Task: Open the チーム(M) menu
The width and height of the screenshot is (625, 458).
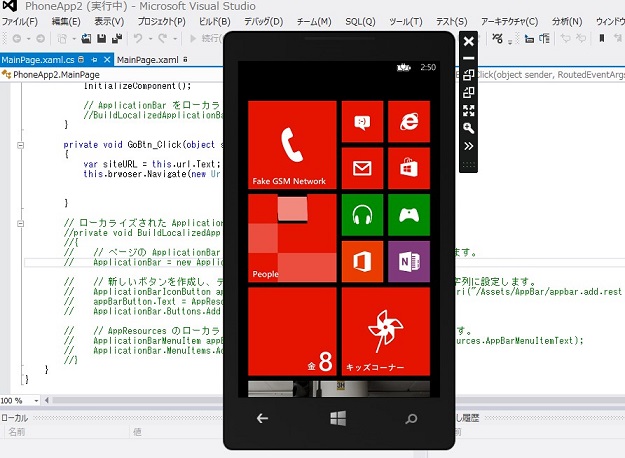Action: pyautogui.click(x=314, y=22)
